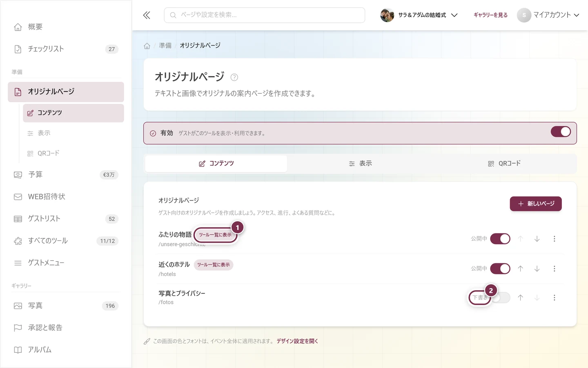Viewport: 588px width, 368px height.
Task: Open チェックリスト in the sidebar
Action: pyautogui.click(x=66, y=49)
